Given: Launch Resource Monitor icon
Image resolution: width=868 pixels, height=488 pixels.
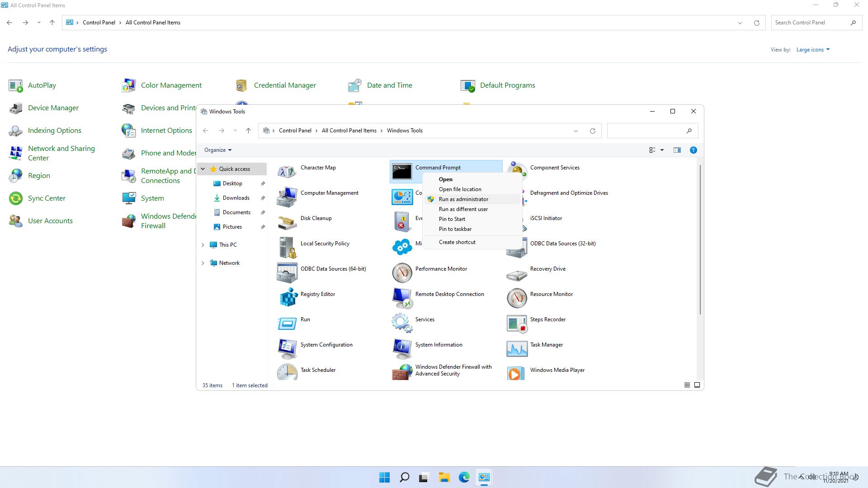Looking at the screenshot, I should tap(517, 298).
